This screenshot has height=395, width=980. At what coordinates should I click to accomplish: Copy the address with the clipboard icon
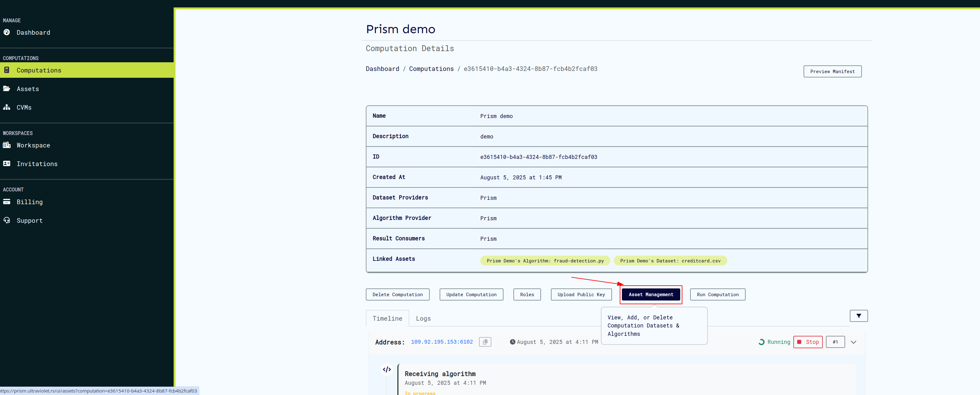click(485, 342)
